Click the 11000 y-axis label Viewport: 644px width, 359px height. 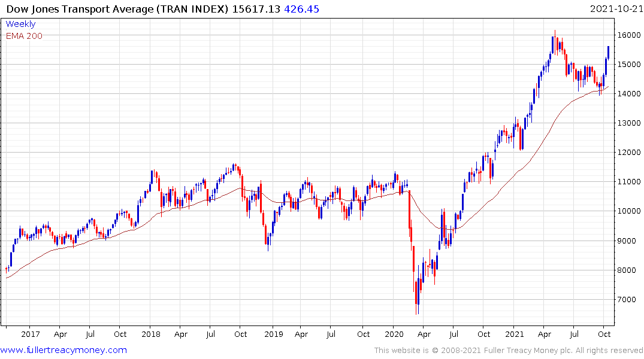coord(629,182)
